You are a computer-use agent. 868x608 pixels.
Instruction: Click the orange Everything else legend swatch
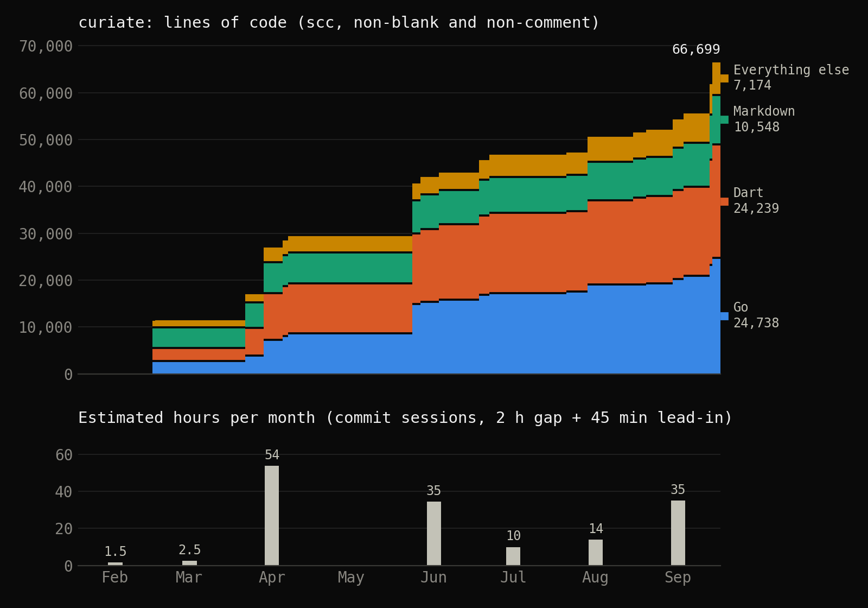pos(724,78)
